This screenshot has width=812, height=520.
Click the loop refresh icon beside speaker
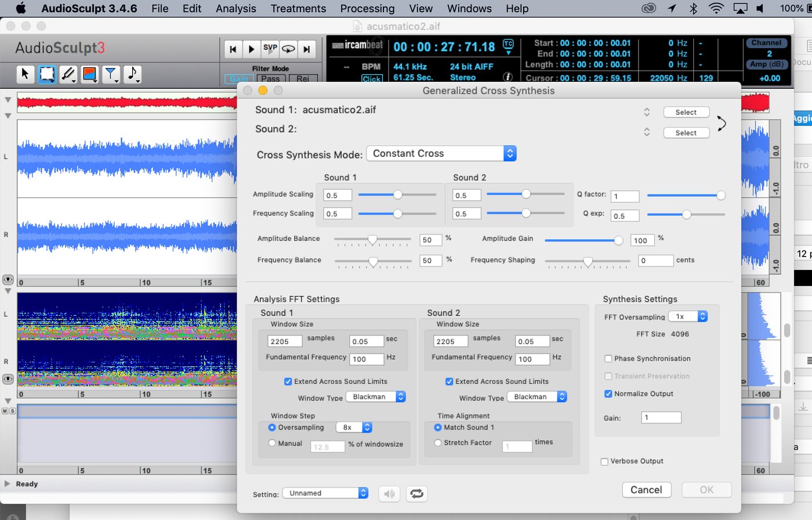[416, 494]
